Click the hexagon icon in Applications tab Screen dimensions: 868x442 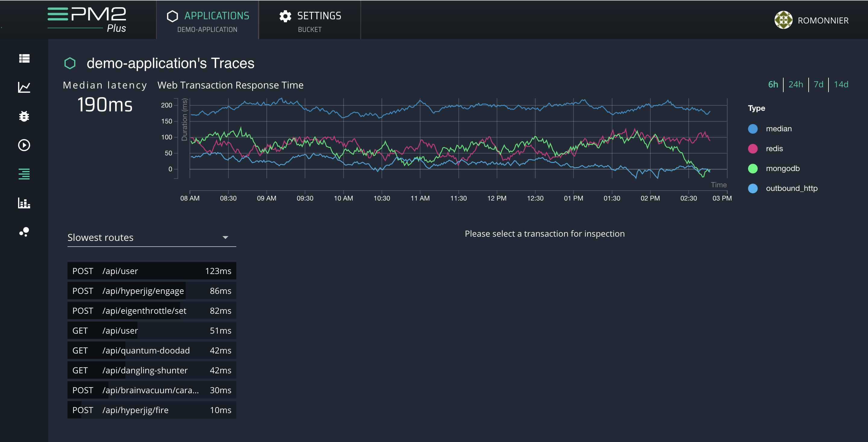click(172, 16)
